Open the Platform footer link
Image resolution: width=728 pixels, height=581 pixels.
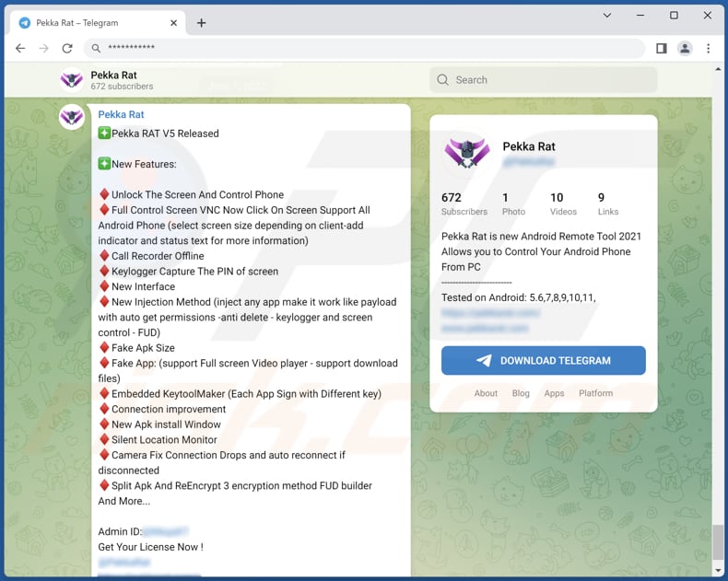595,393
